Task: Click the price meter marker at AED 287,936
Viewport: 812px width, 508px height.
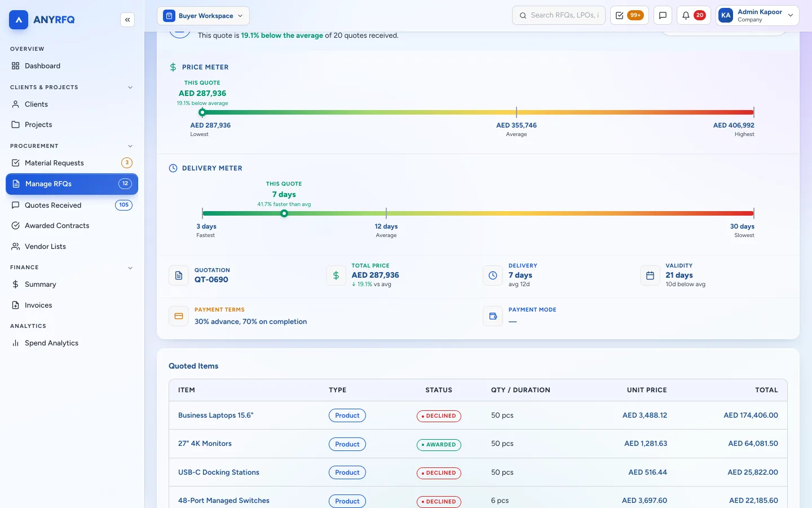Action: point(202,112)
